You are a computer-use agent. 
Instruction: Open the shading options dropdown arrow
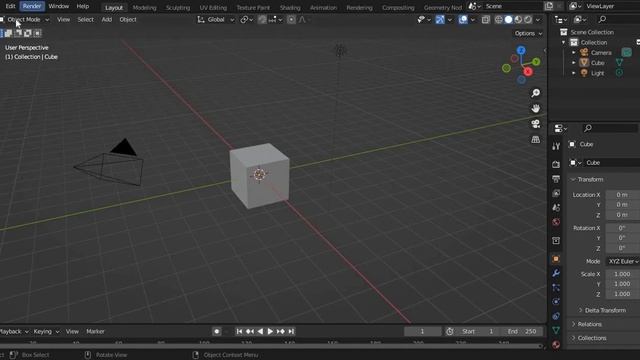coord(538,19)
